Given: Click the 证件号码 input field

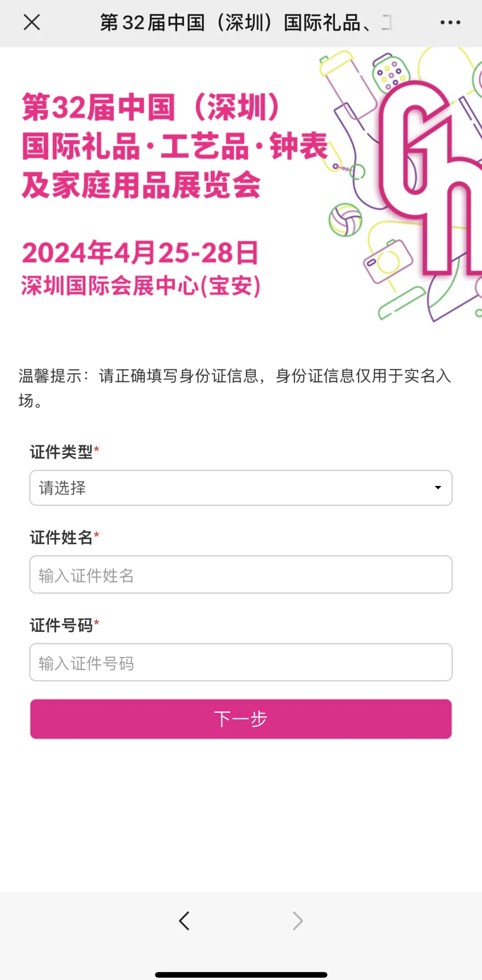Looking at the screenshot, I should pos(241,663).
